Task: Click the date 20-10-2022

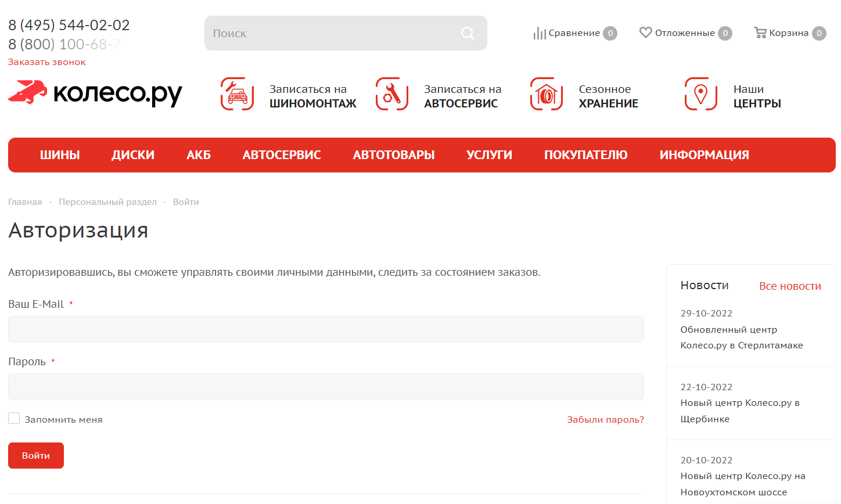Action: coord(706,460)
